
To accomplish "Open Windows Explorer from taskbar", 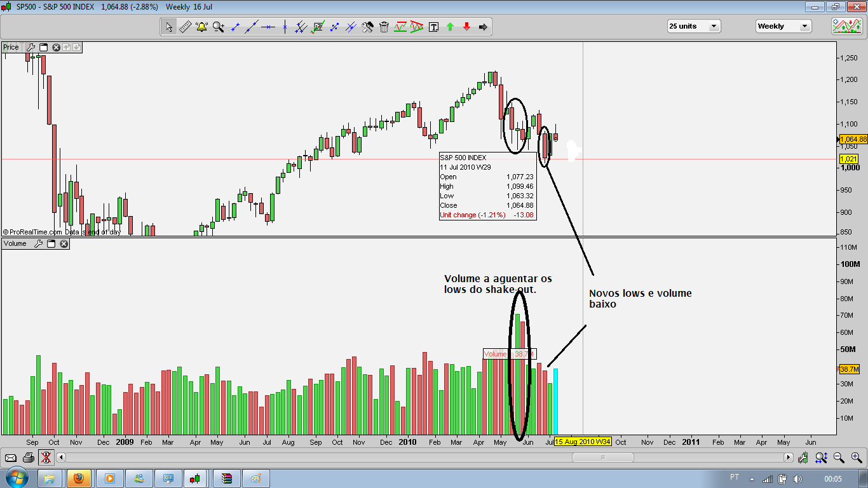I will (x=50, y=478).
